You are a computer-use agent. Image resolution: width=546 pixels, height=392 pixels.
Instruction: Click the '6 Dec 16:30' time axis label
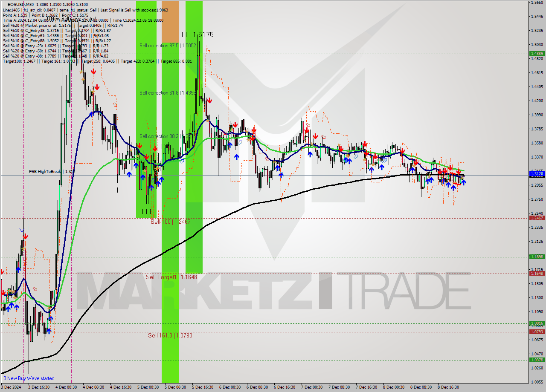point(285,387)
